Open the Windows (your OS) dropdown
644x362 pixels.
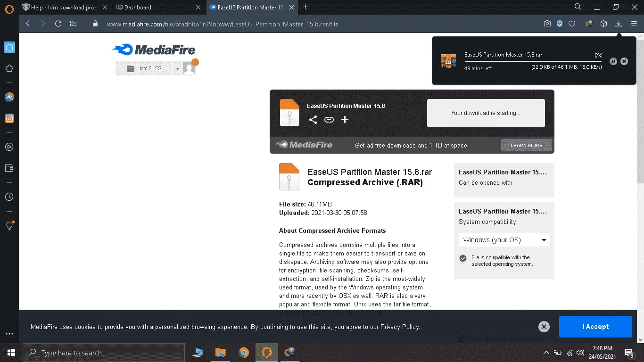click(x=504, y=240)
